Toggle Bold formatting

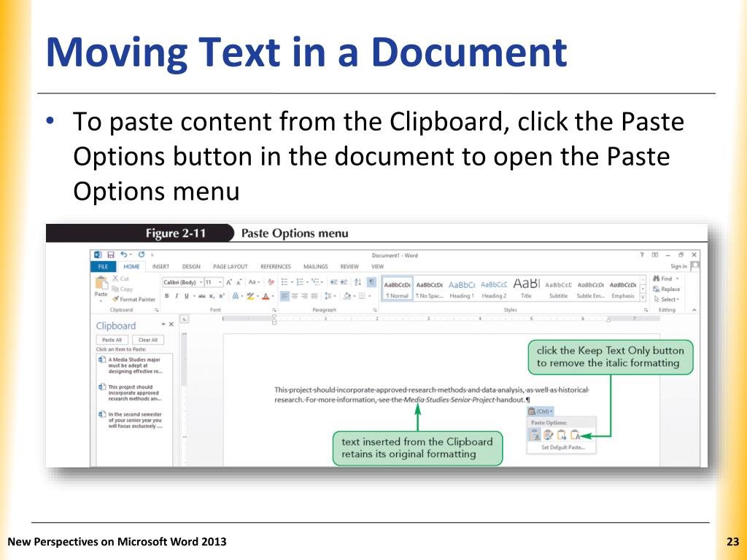167,296
